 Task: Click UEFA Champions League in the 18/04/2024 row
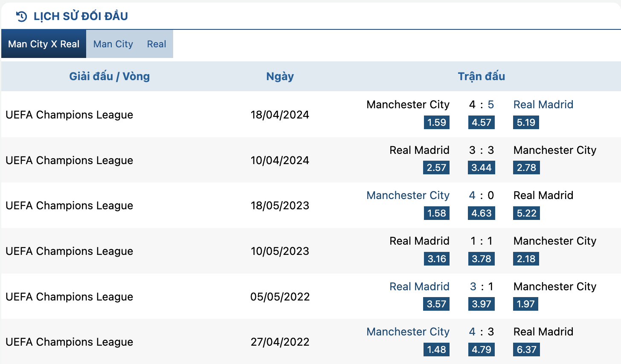(x=69, y=115)
